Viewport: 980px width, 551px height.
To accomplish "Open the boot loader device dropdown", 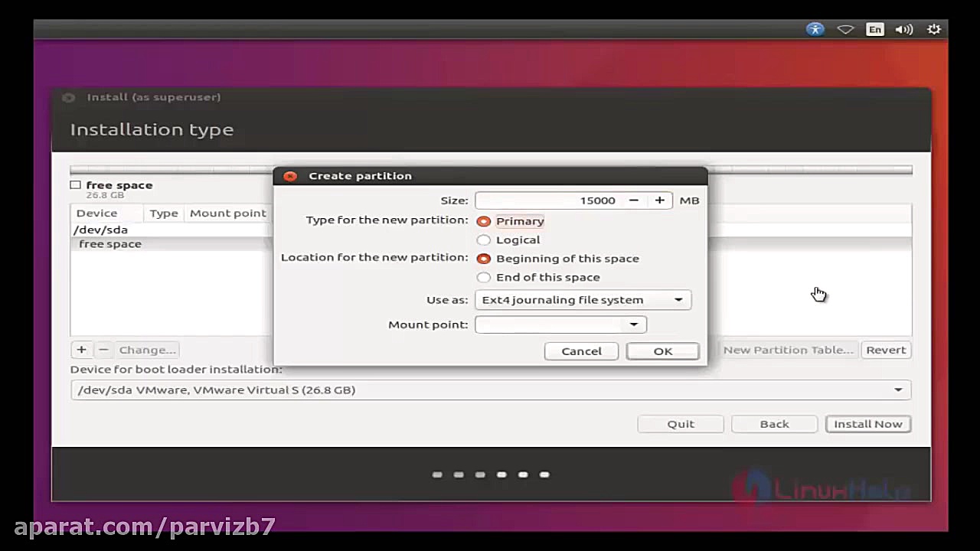I will pyautogui.click(x=897, y=390).
